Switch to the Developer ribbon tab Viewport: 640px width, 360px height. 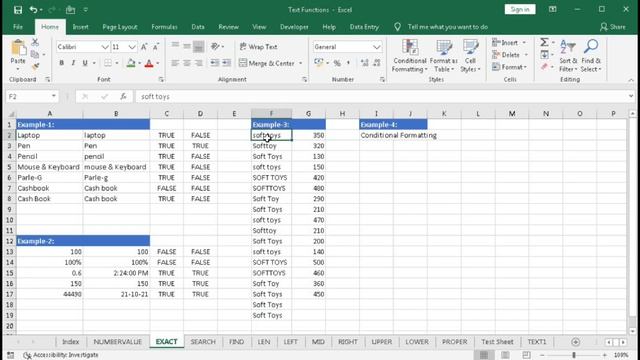point(294,27)
